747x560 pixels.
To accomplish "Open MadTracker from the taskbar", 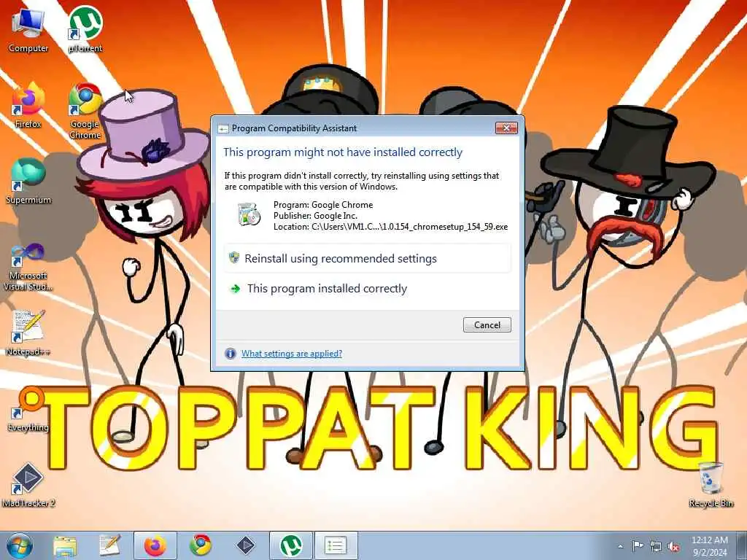I will [246, 545].
